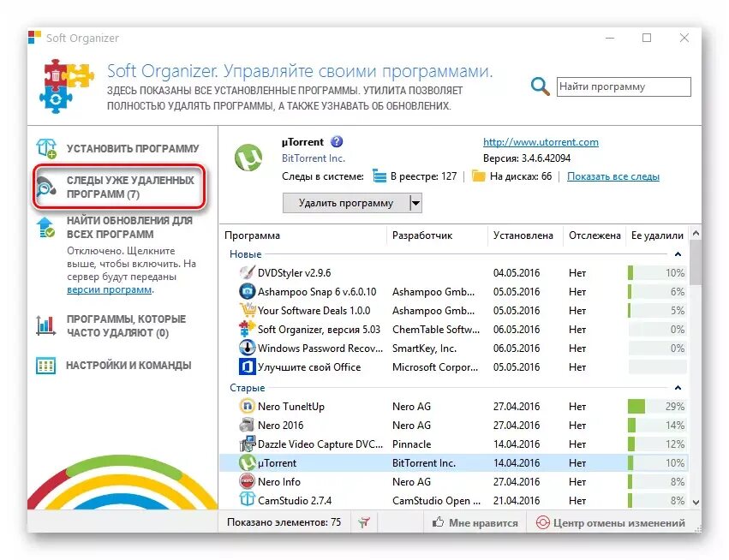Click the thumbs-up like icon
This screenshot has width=729, height=560.
(438, 522)
